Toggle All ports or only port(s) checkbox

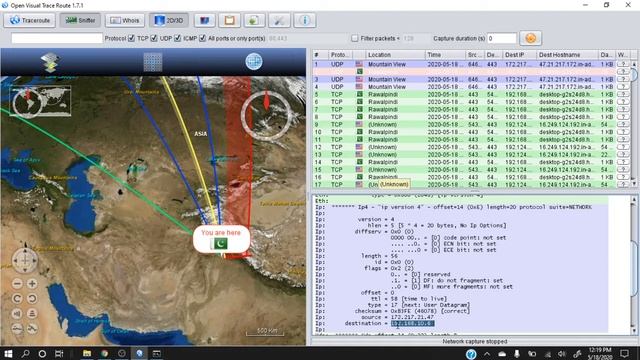point(202,38)
